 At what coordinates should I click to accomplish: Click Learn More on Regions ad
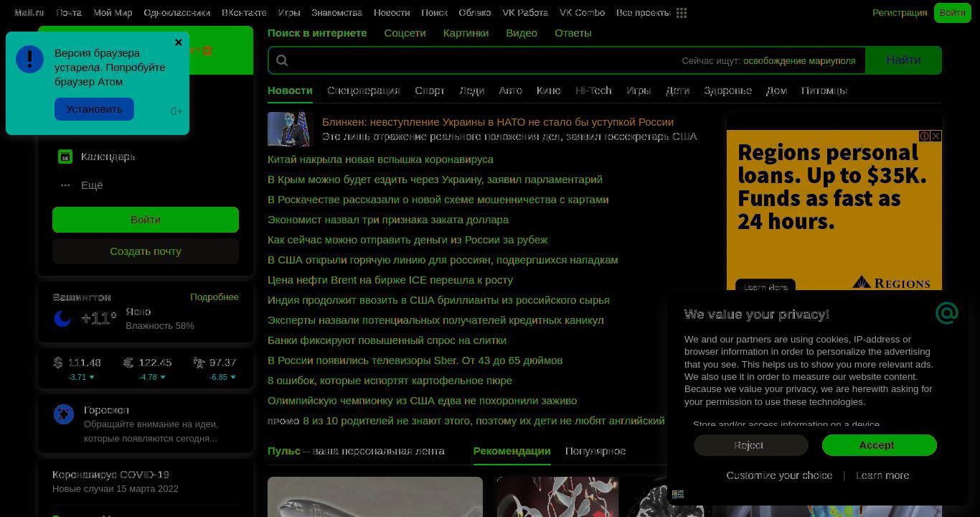coord(765,287)
